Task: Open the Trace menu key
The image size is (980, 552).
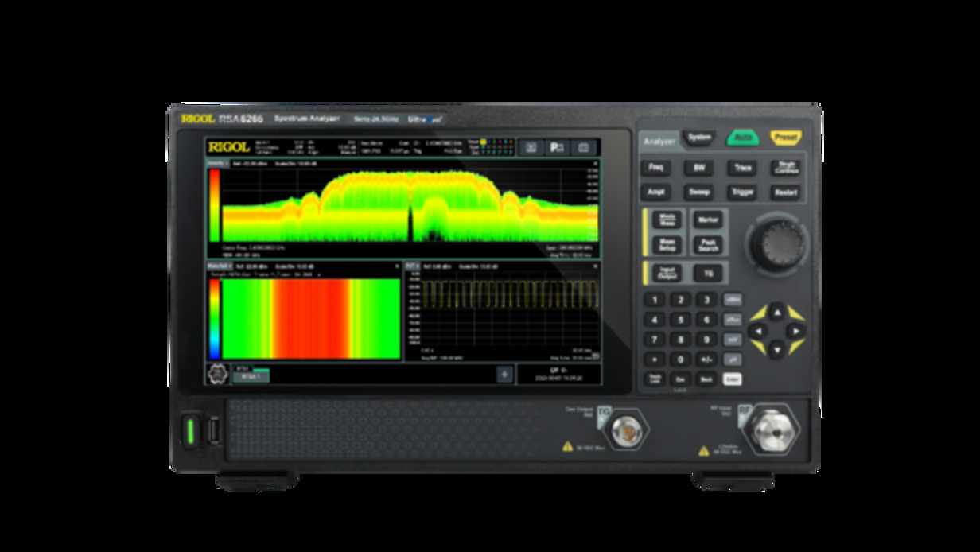Action: click(x=742, y=168)
